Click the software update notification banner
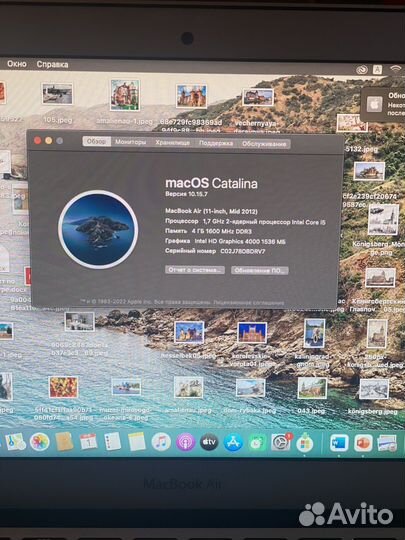Viewport: 405px width, 540px height. tap(384, 104)
